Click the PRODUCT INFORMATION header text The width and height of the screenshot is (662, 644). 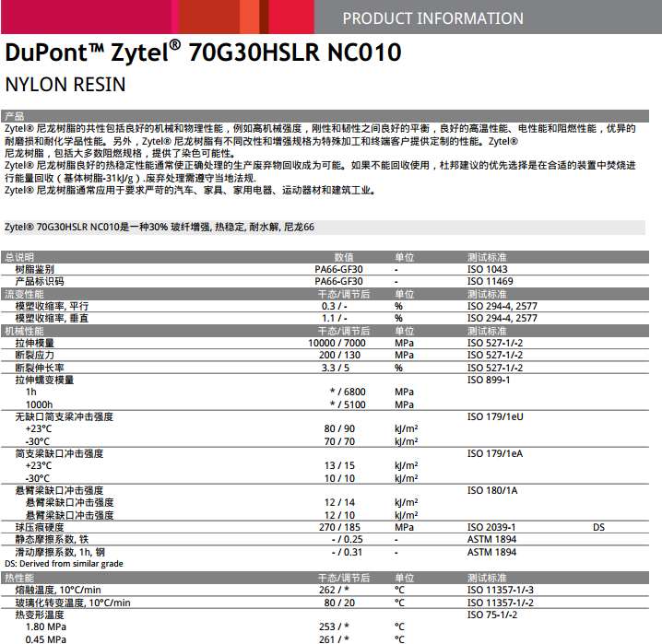pos(432,18)
